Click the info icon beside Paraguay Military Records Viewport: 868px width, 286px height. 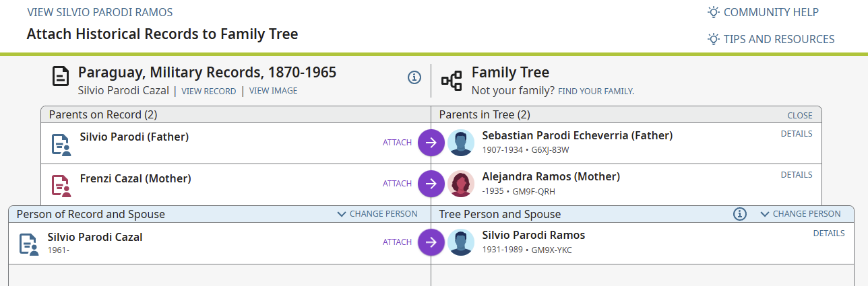pos(414,77)
